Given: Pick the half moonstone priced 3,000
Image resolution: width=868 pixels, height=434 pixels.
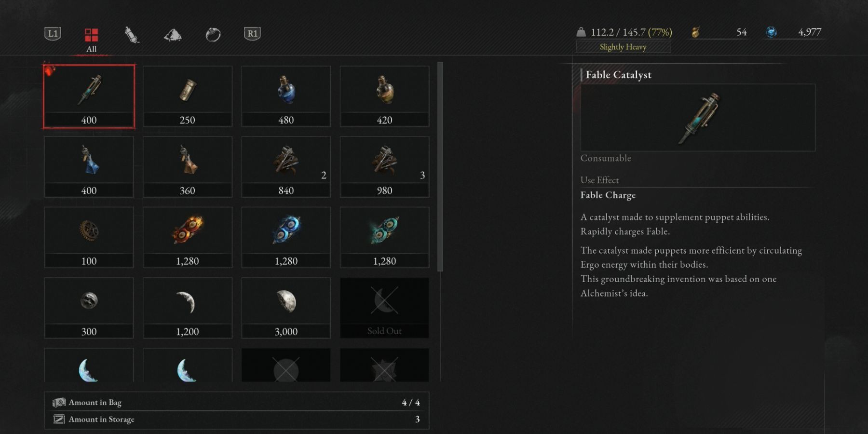Looking at the screenshot, I should coord(286,308).
